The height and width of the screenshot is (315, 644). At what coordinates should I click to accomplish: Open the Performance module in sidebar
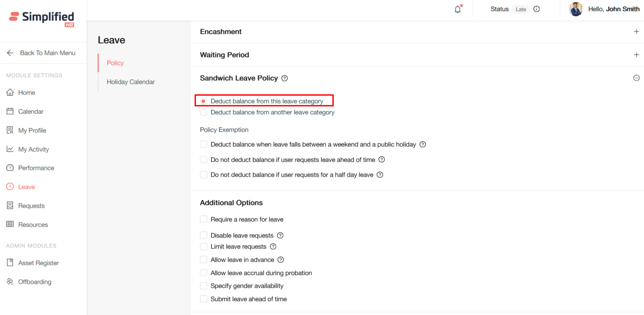coord(36,168)
